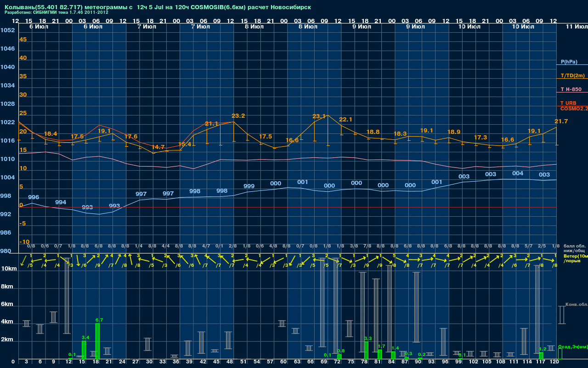Click the 15.4 temperature label
Viewport: 588px width, 368px height.
(x=185, y=144)
